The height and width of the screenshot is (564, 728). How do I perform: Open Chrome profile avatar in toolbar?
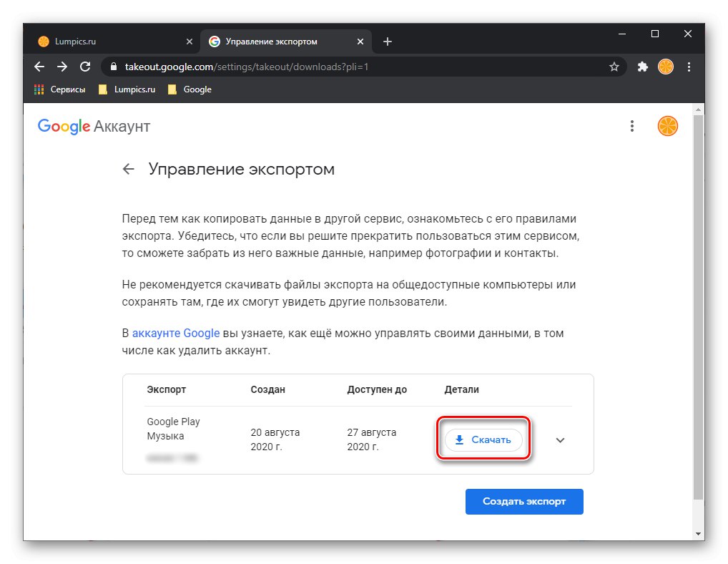click(x=665, y=67)
